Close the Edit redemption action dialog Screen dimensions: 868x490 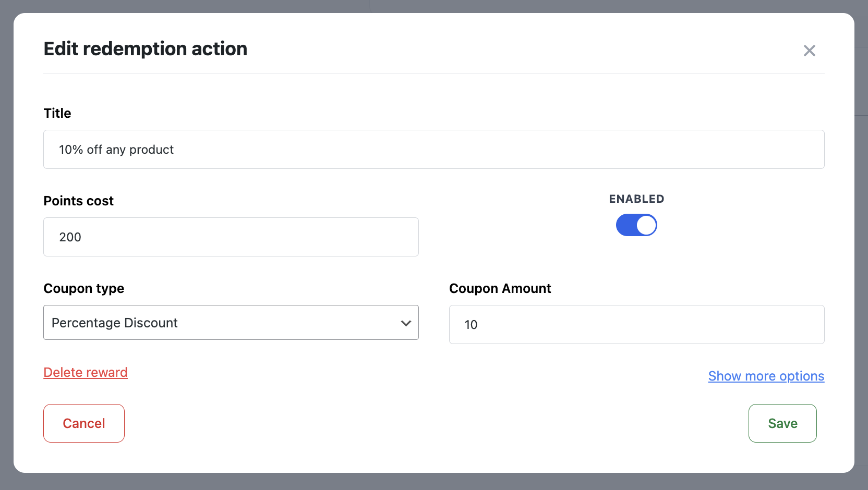809,50
